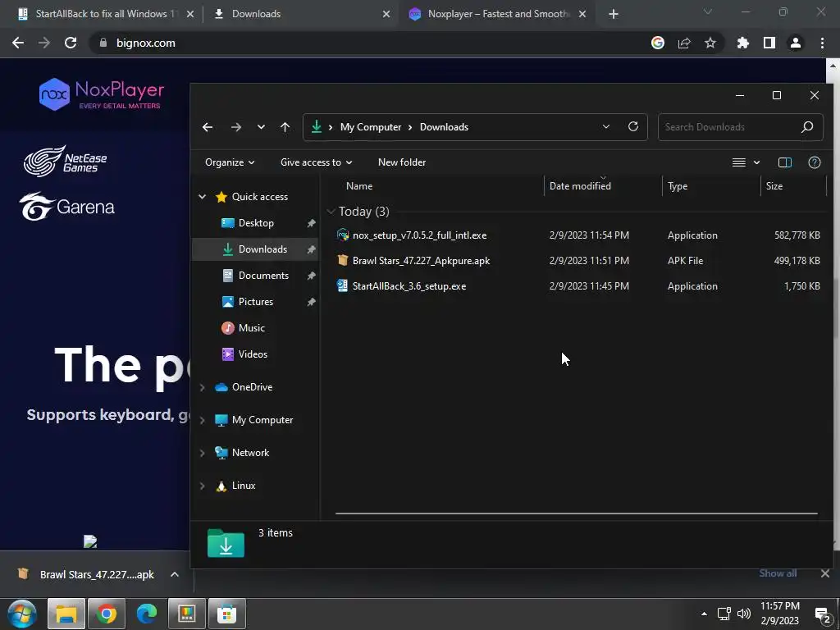840x630 pixels.
Task: Expand the Linux tree node
Action: click(x=202, y=486)
